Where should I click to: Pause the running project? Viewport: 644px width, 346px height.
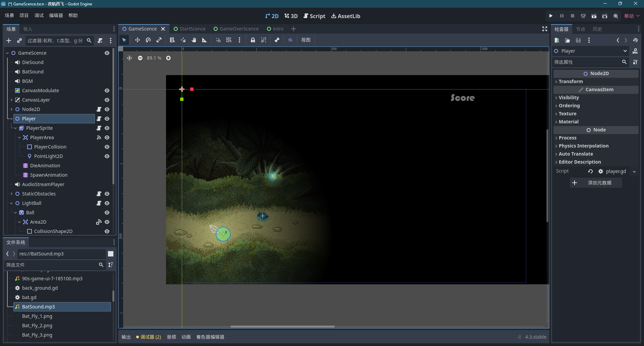[x=561, y=16]
